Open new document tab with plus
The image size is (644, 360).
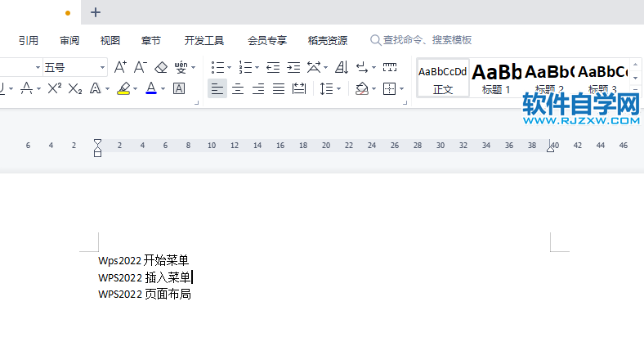96,12
